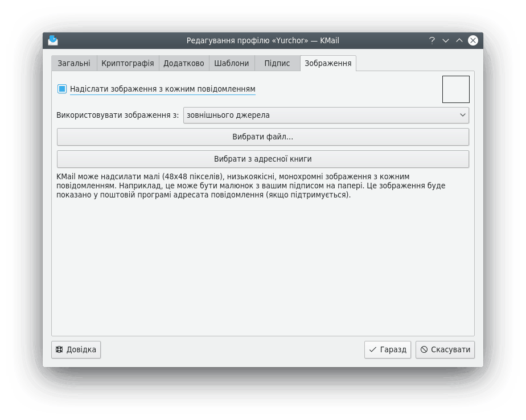Select the Зображення tab
The height and width of the screenshot is (420, 526).
pyautogui.click(x=327, y=63)
